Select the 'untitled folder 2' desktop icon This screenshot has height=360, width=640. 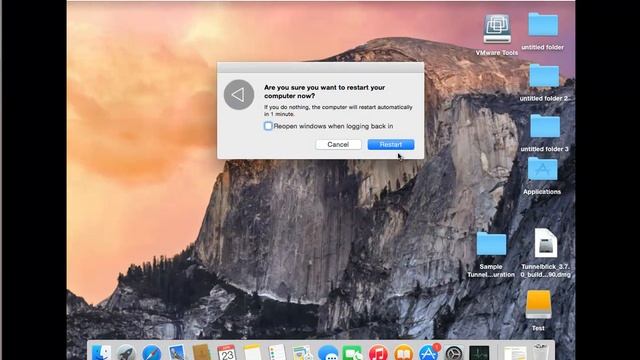click(544, 76)
